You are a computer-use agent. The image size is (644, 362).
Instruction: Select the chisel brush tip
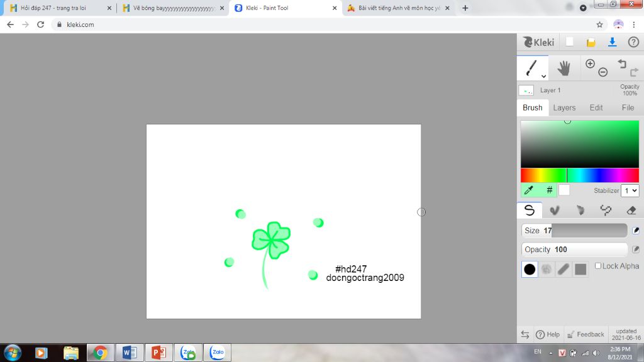[x=563, y=269]
